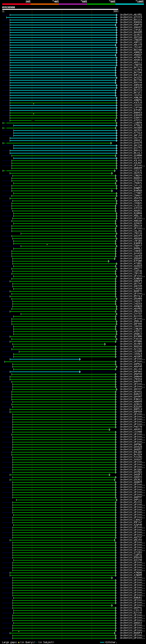
Task: Click the UniRef100_Q9ZSU8 label
Action: click(x=131, y=37)
